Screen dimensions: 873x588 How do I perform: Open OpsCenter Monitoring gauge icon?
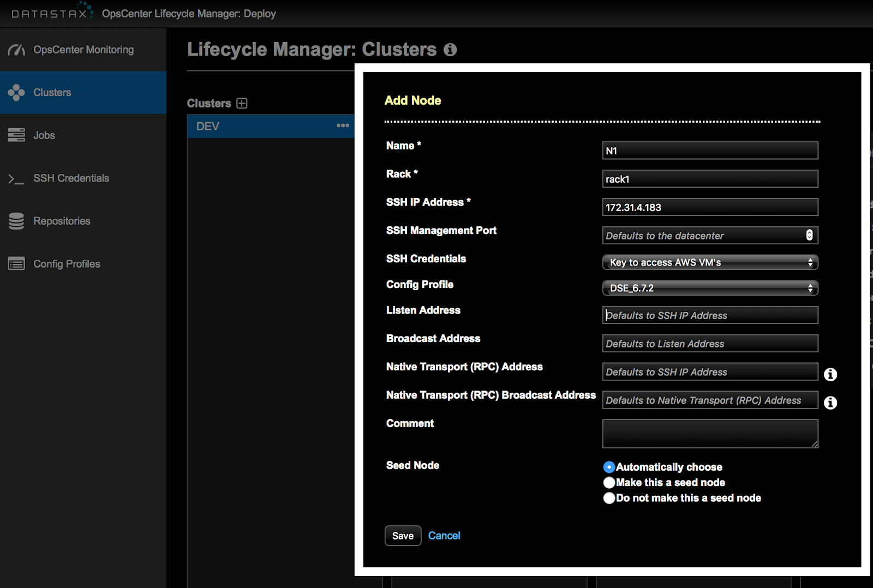(x=16, y=50)
